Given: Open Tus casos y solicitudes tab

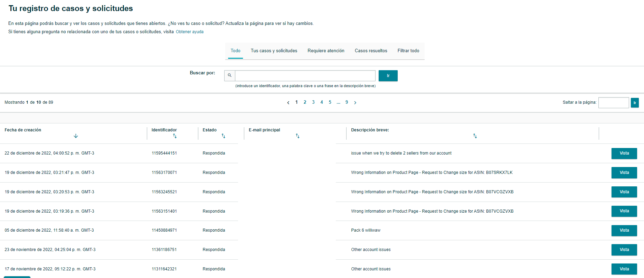Looking at the screenshot, I should click(274, 51).
